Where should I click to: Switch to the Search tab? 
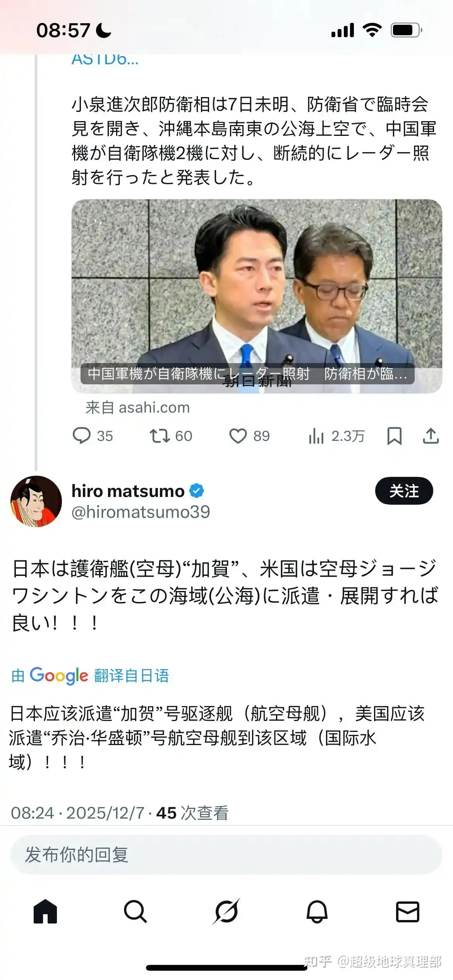pos(136,911)
